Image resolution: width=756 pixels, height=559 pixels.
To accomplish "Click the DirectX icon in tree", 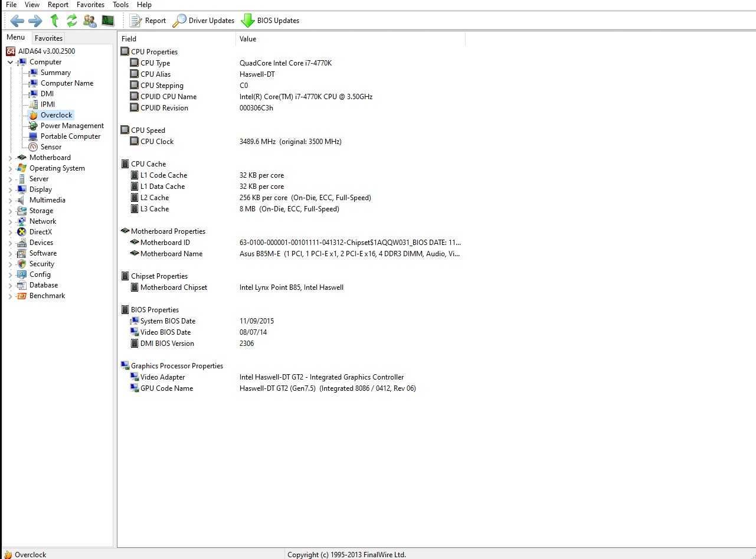I will click(x=22, y=232).
